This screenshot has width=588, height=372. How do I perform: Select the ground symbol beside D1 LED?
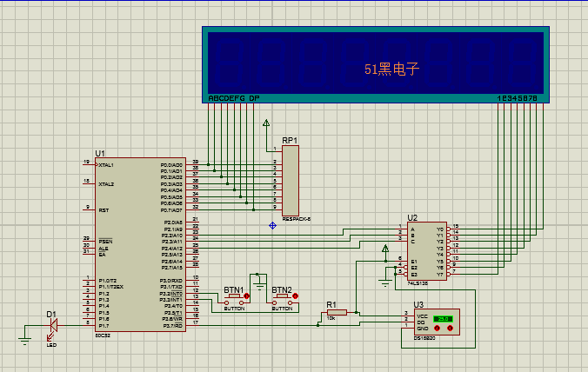(x=24, y=341)
